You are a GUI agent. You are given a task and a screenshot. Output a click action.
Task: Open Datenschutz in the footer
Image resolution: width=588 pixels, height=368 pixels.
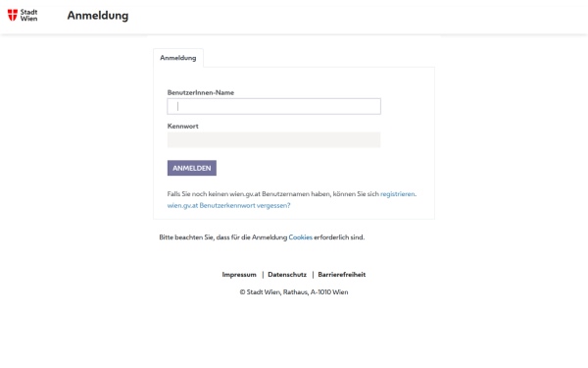point(287,275)
